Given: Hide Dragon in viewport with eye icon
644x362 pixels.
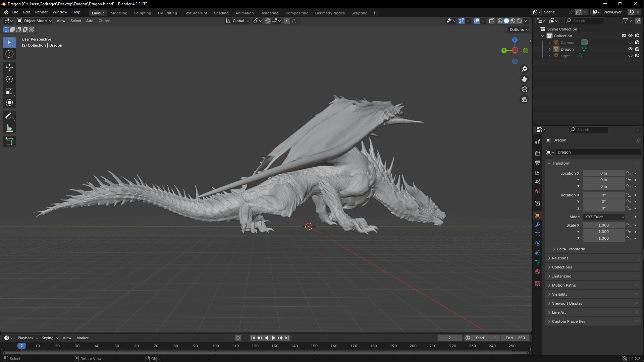Looking at the screenshot, I should 630,49.
